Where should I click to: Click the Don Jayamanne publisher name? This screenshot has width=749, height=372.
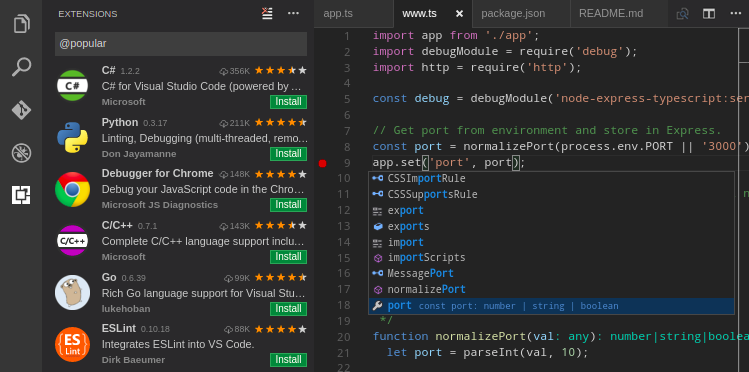[139, 154]
